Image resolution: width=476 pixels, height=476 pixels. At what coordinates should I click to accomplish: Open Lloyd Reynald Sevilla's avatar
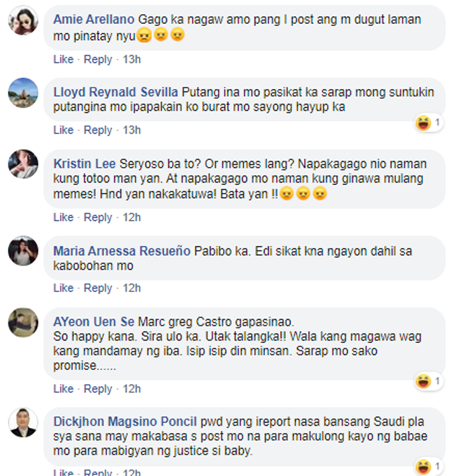(x=23, y=93)
